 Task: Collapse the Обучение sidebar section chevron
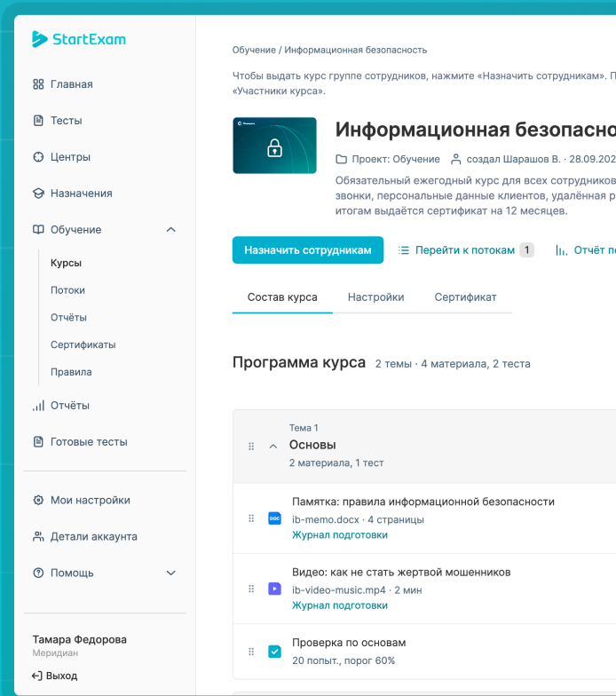pos(170,229)
